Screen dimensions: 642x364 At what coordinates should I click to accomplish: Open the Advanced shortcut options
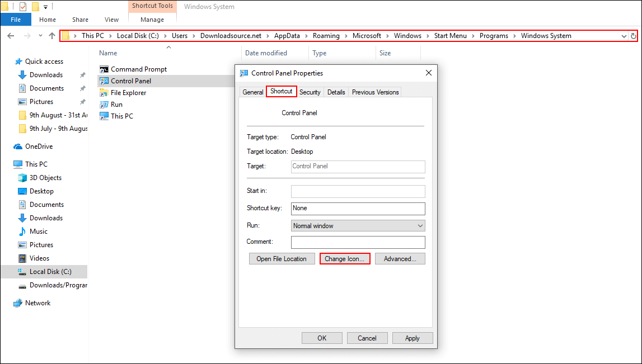(400, 259)
